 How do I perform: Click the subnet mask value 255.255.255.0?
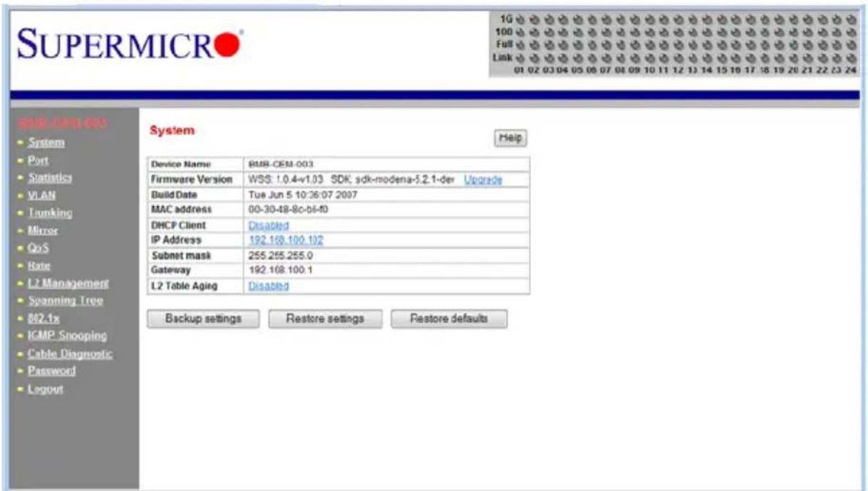[x=279, y=255]
